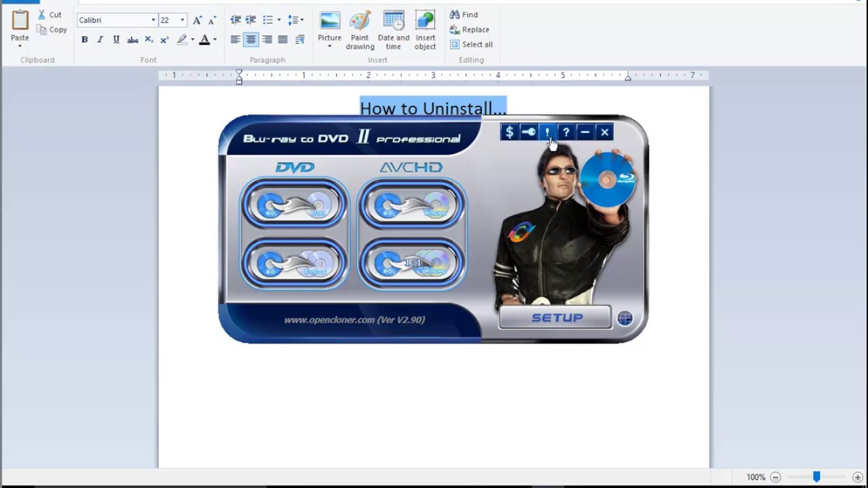Toggle bold formatting
This screenshot has width=868, height=488.
[84, 40]
